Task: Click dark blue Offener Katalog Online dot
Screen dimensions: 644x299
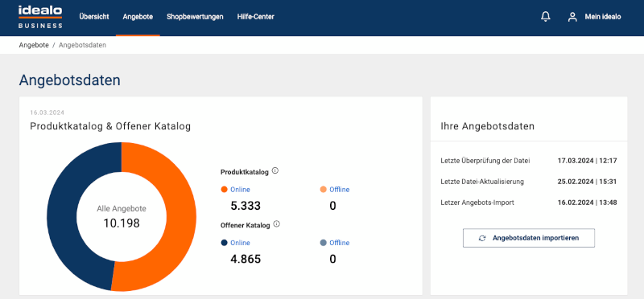Action: pos(224,243)
